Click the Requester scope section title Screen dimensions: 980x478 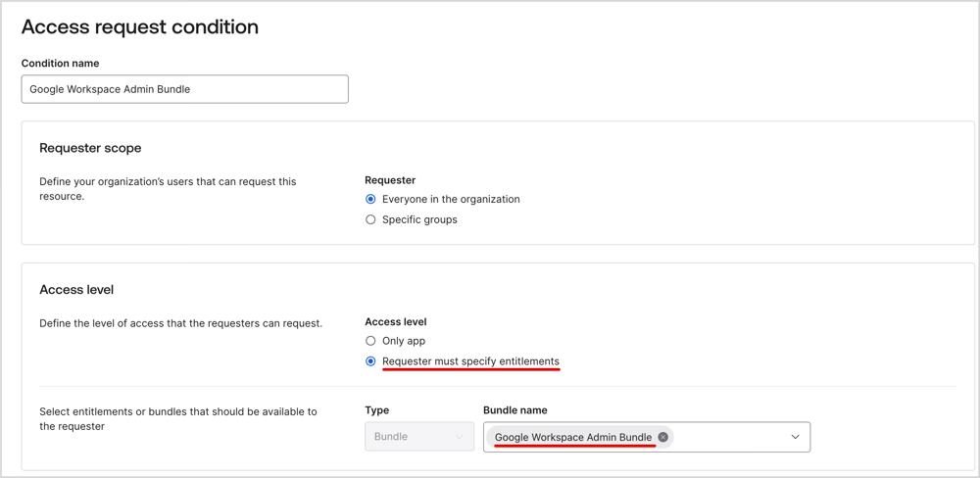(90, 148)
